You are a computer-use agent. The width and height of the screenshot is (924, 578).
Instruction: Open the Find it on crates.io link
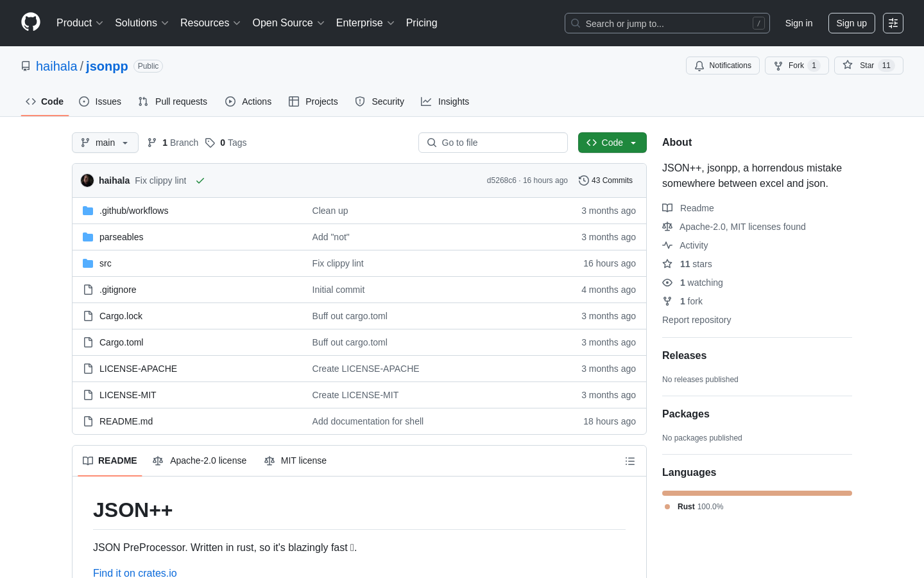pyautogui.click(x=135, y=573)
